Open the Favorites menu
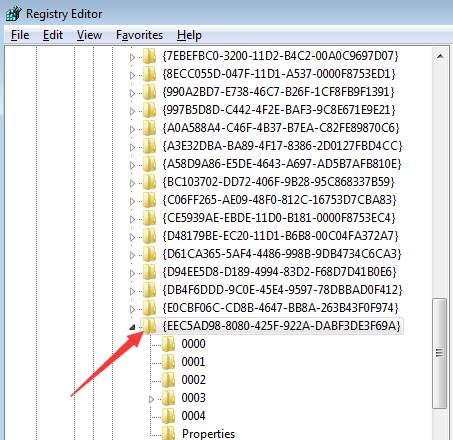This screenshot has height=440, width=453. coord(139,35)
